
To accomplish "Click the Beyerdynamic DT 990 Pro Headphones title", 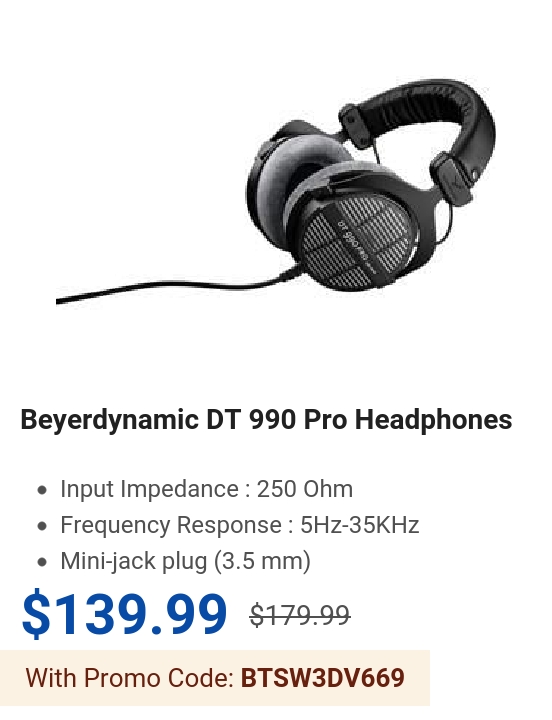I will point(266,420).
